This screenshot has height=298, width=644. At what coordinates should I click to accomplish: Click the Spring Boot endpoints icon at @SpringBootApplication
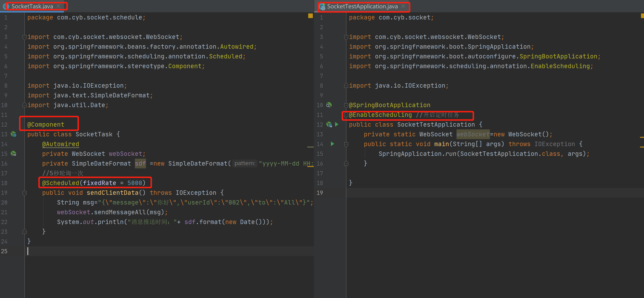pos(330,105)
